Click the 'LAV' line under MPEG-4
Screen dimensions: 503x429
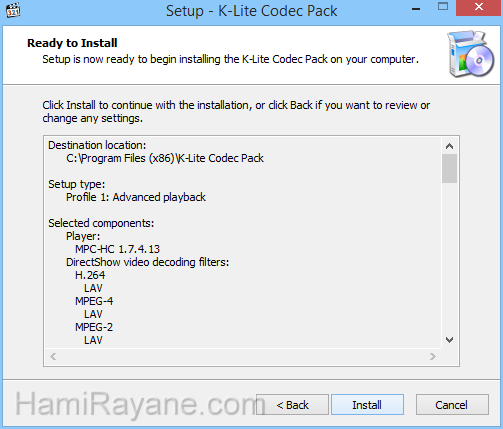pos(93,314)
